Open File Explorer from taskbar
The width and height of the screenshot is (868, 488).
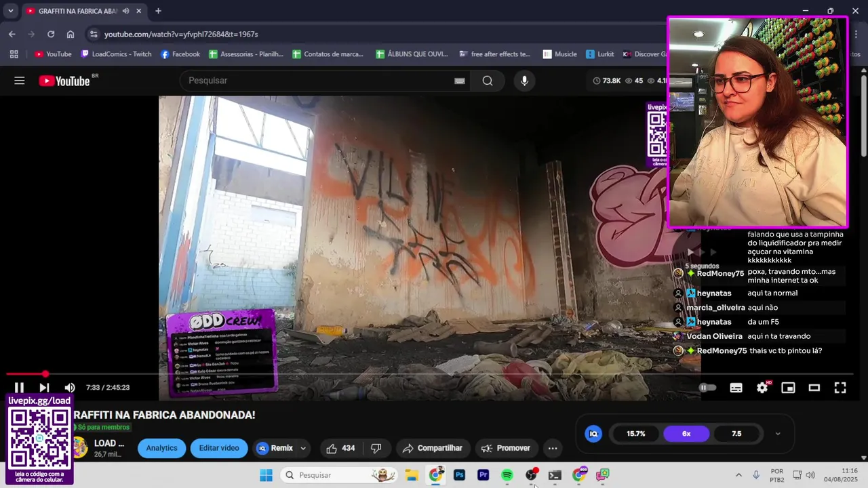[x=412, y=475]
